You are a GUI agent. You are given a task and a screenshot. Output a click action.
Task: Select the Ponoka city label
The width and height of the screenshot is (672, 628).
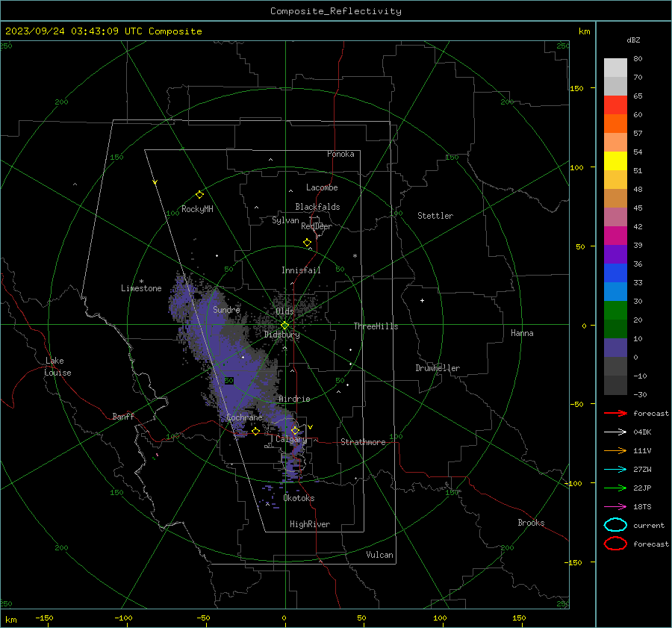340,154
